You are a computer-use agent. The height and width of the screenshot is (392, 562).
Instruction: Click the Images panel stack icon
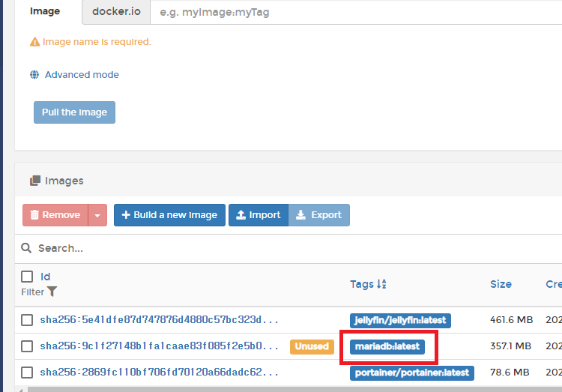coord(35,181)
